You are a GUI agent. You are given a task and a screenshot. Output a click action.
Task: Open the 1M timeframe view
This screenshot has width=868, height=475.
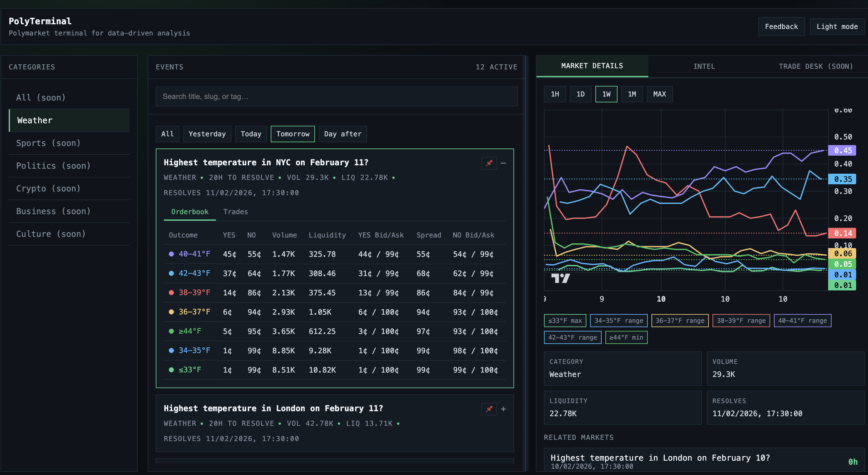point(632,94)
